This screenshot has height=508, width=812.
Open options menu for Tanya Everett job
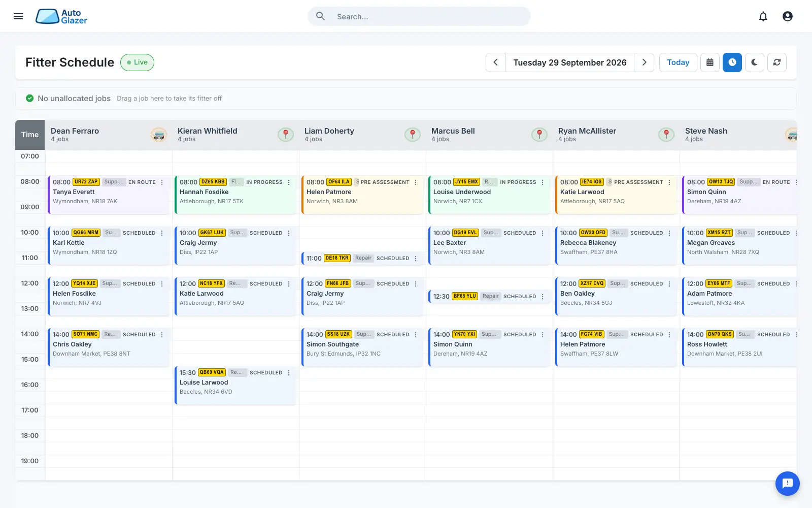tap(162, 182)
